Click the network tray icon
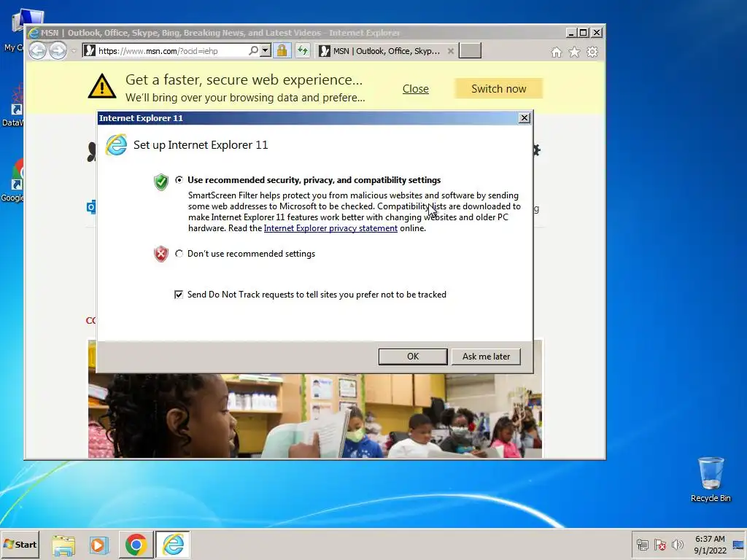Viewport: 747px width, 560px height. pyautogui.click(x=643, y=545)
